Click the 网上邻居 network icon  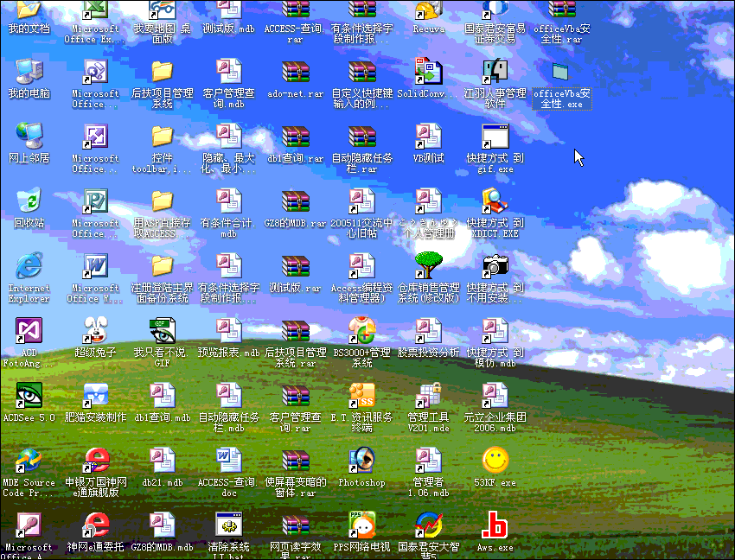point(29,137)
